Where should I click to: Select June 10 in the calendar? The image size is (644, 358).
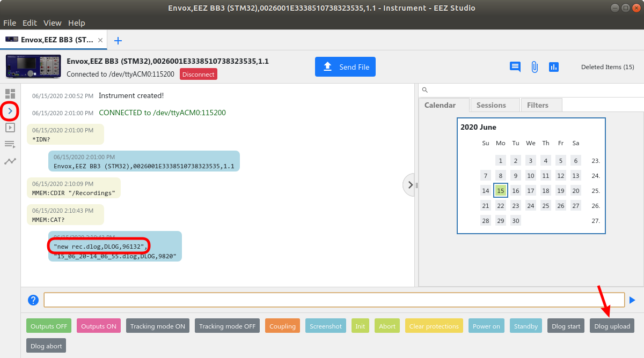531,175
